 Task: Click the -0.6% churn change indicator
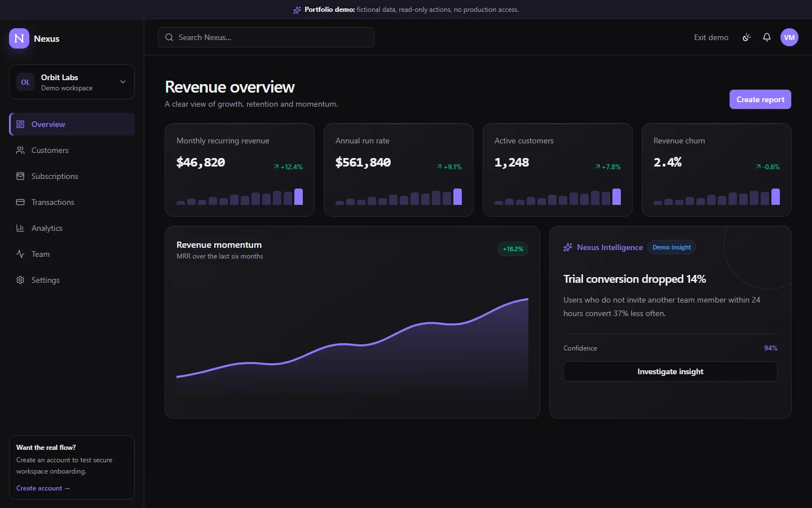tap(767, 167)
